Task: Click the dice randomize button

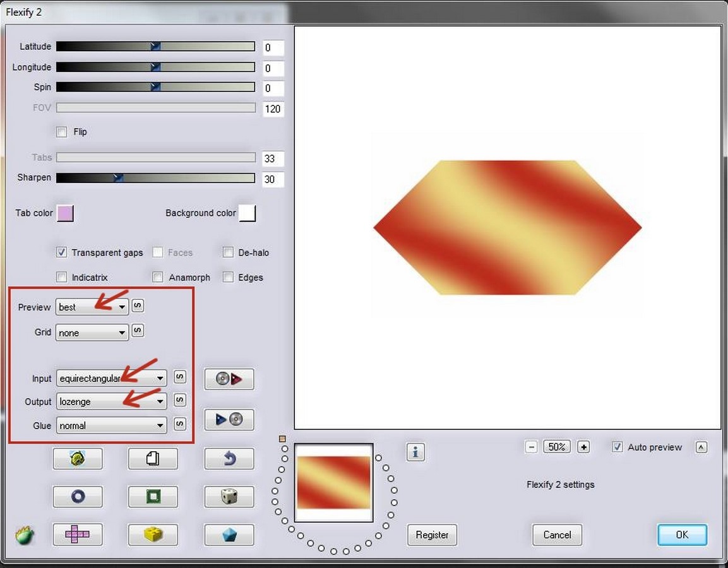Action: (229, 497)
